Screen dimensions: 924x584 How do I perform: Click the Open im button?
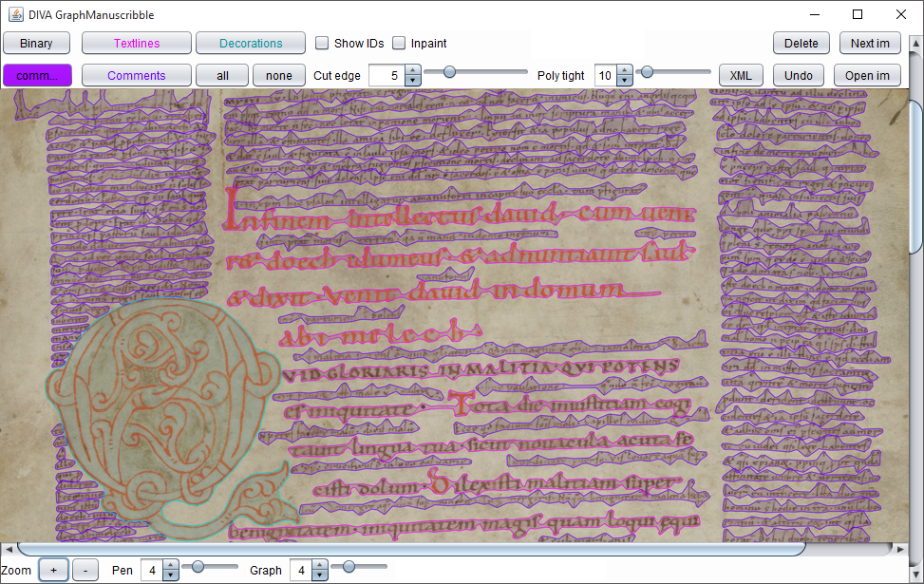(x=867, y=75)
